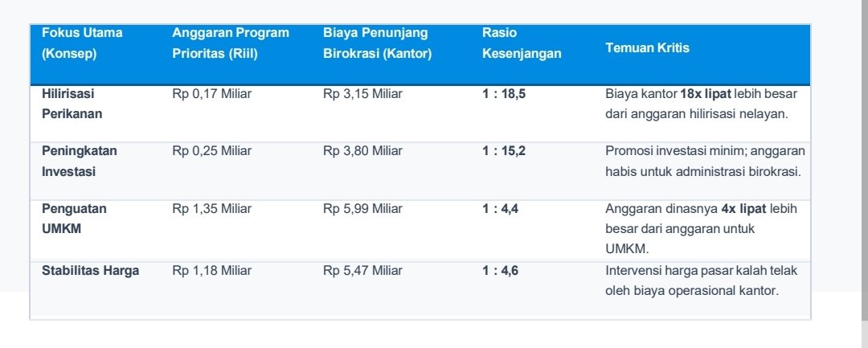Select the Hilirisasi Perikanan row label

pos(72,104)
